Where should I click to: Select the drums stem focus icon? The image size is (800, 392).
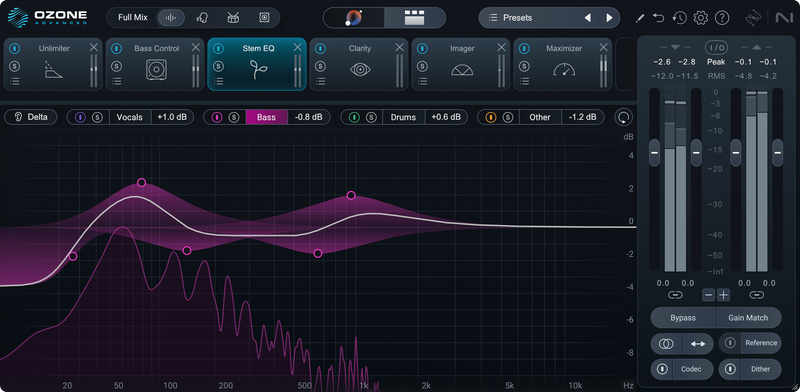(x=233, y=18)
